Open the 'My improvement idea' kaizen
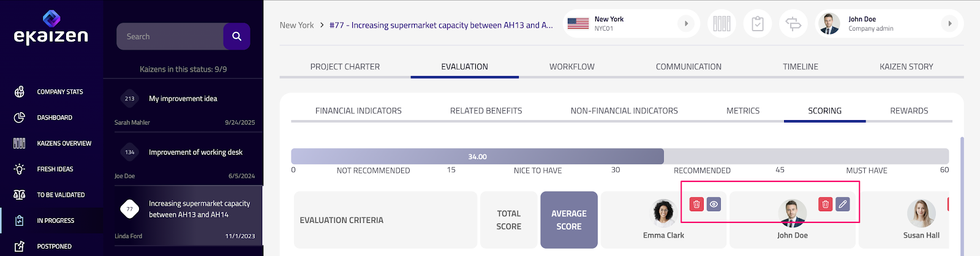 (x=183, y=99)
